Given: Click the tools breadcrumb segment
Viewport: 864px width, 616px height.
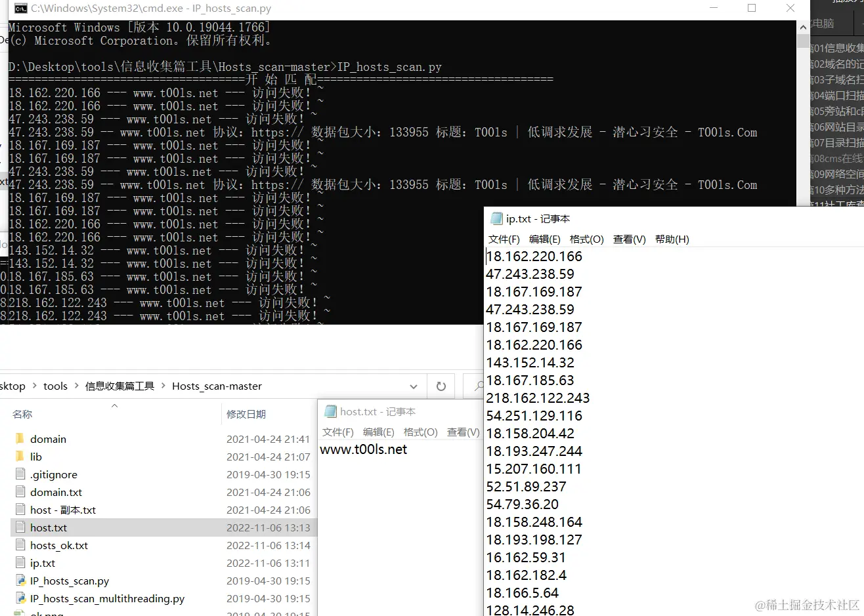Looking at the screenshot, I should 55,386.
